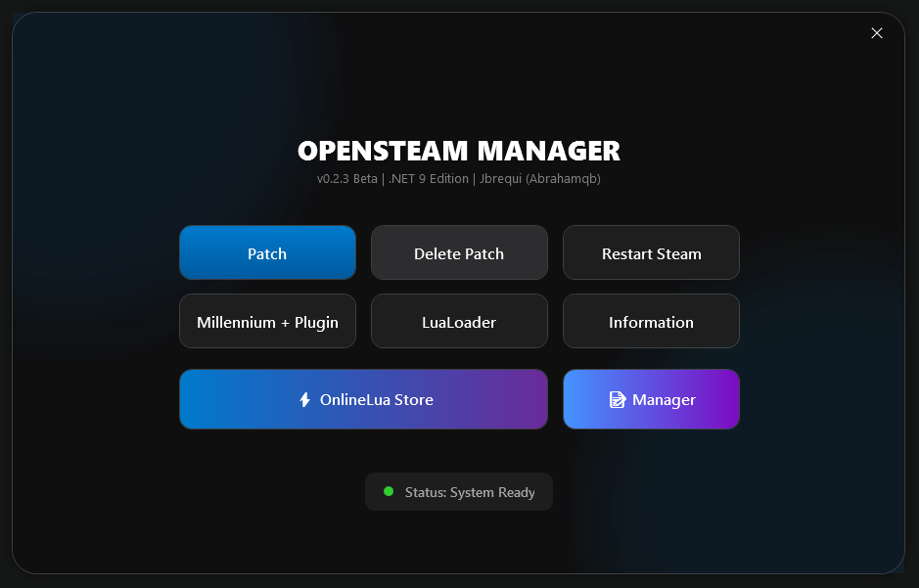
Task: Click the OPENSTEAM MANAGER title
Action: pos(459,151)
